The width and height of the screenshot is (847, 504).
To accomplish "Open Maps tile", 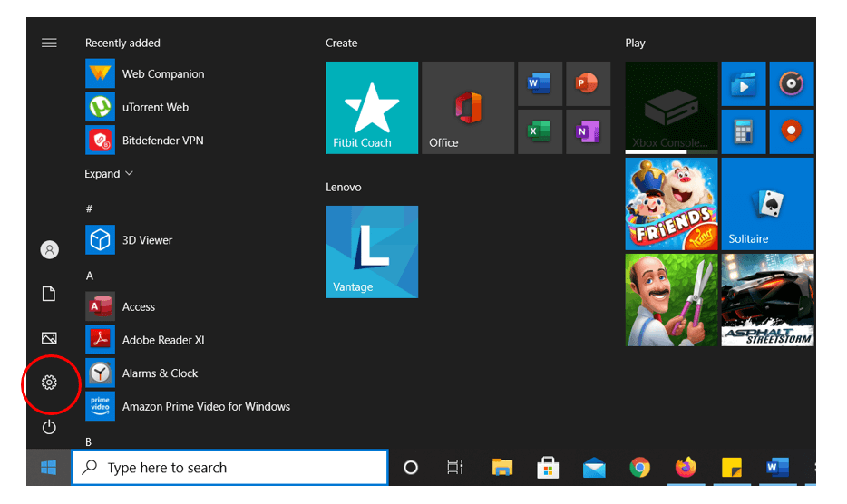I will click(792, 131).
